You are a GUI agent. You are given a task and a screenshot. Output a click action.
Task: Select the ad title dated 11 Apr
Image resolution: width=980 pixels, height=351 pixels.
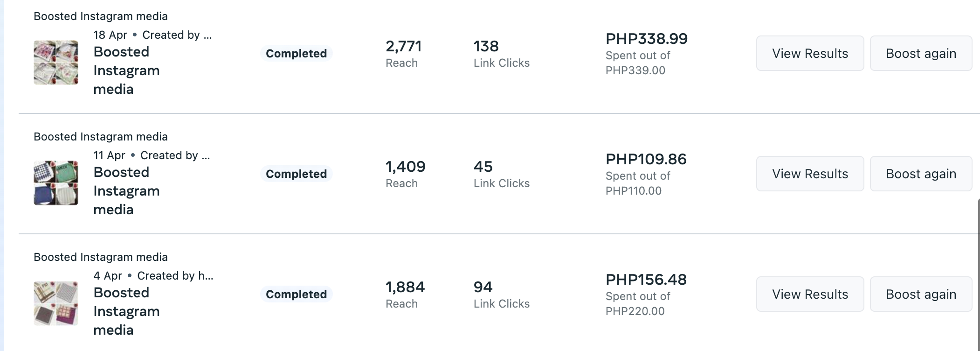[126, 191]
